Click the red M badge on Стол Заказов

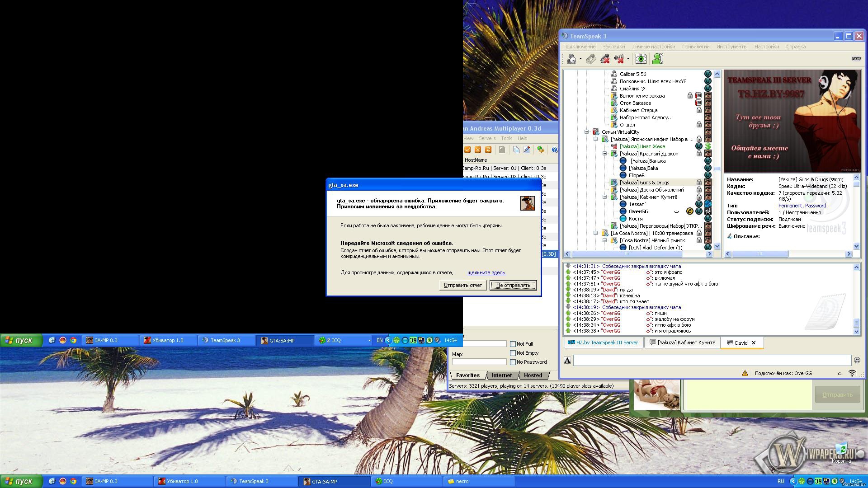coord(698,103)
